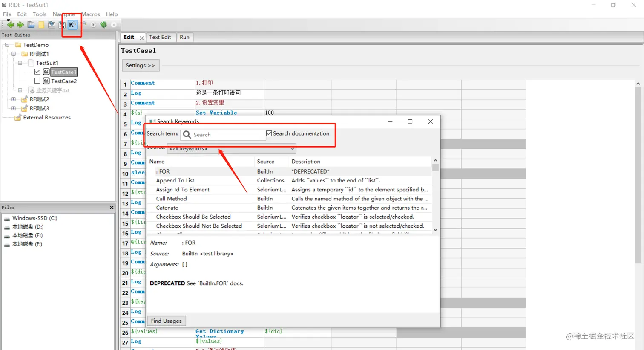Click the TestDemo folder icon in tree

[18, 45]
